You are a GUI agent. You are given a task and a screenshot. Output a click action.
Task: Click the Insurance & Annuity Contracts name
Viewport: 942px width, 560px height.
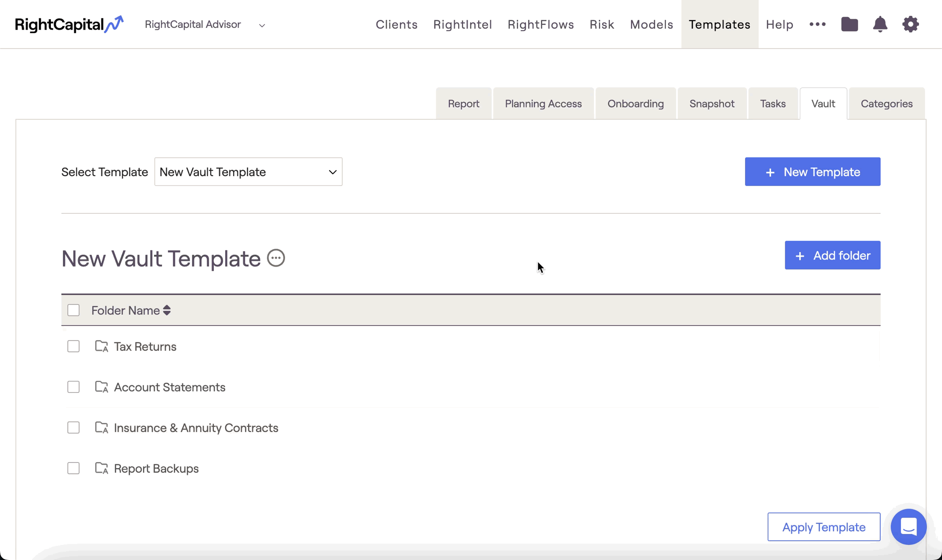point(196,428)
